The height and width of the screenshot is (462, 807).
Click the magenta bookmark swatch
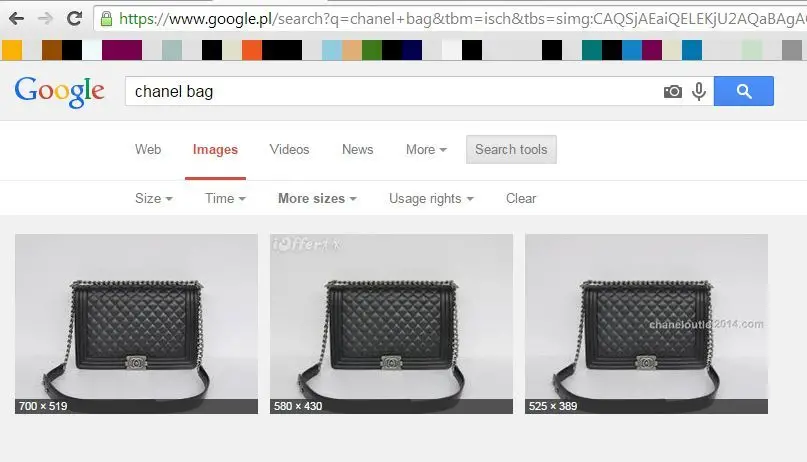click(122, 50)
